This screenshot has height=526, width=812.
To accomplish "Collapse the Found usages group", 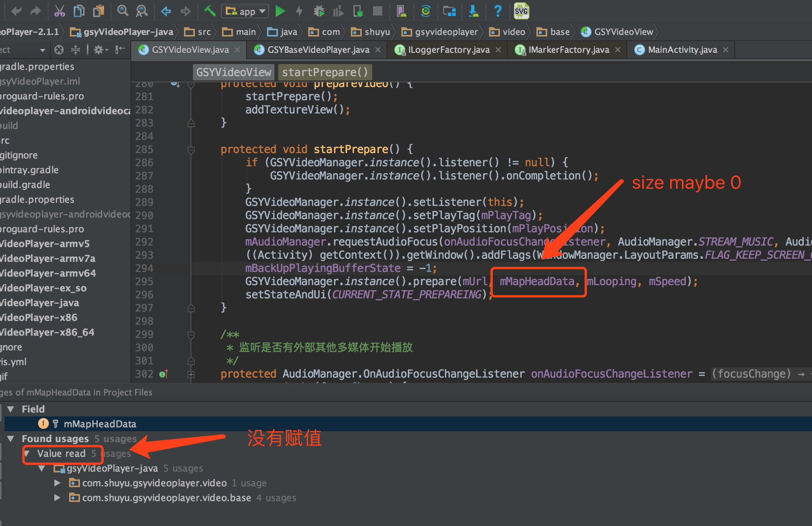I will click(11, 439).
